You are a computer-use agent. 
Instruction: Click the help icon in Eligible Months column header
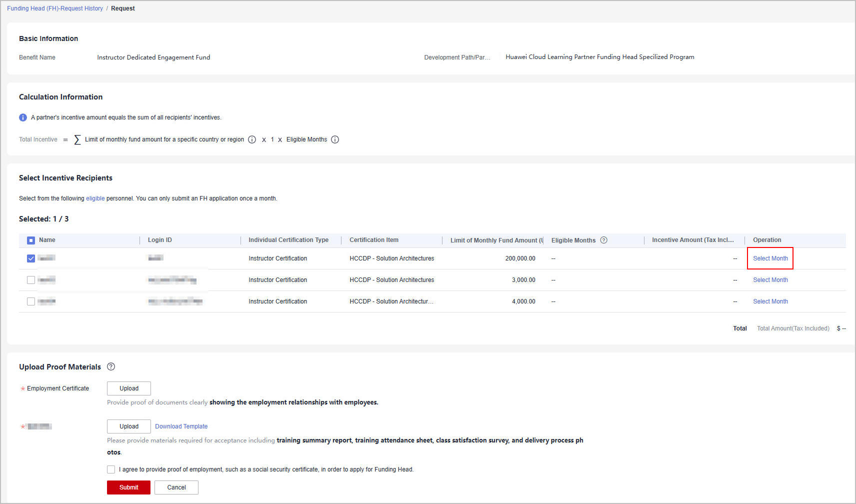click(603, 240)
